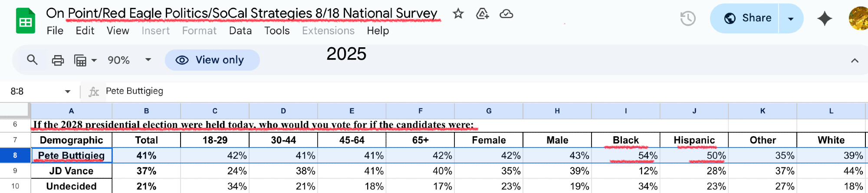This screenshot has height=193, width=868.
Task: Open the Tools menu
Action: pos(277,31)
